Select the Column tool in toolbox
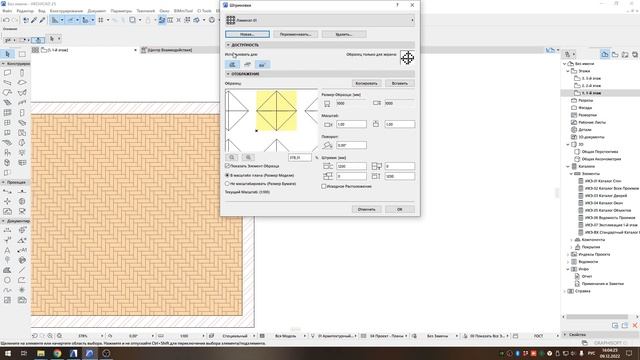Image resolution: width=640 pixels, height=360 pixels. point(22,73)
